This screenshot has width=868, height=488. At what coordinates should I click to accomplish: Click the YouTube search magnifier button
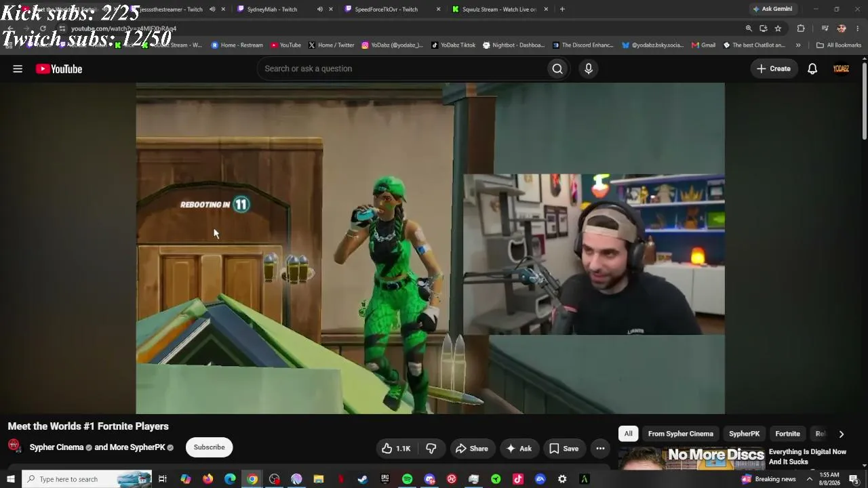pyautogui.click(x=557, y=68)
